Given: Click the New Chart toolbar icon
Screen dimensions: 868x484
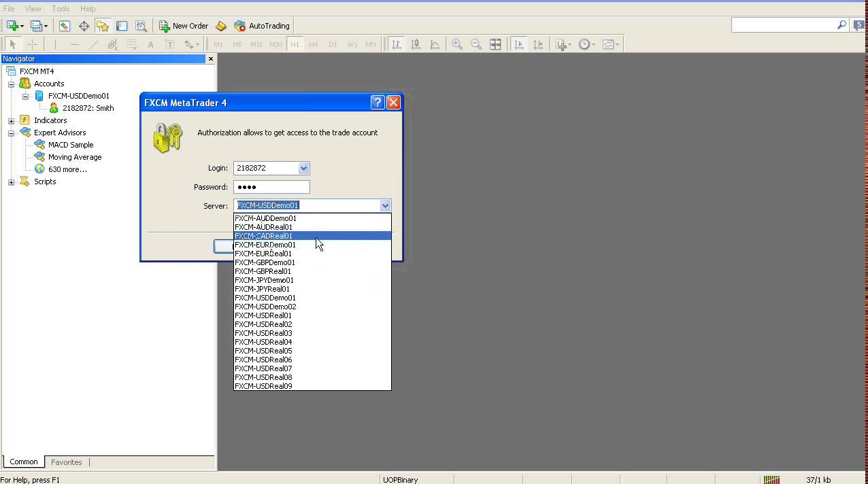Looking at the screenshot, I should (12, 26).
